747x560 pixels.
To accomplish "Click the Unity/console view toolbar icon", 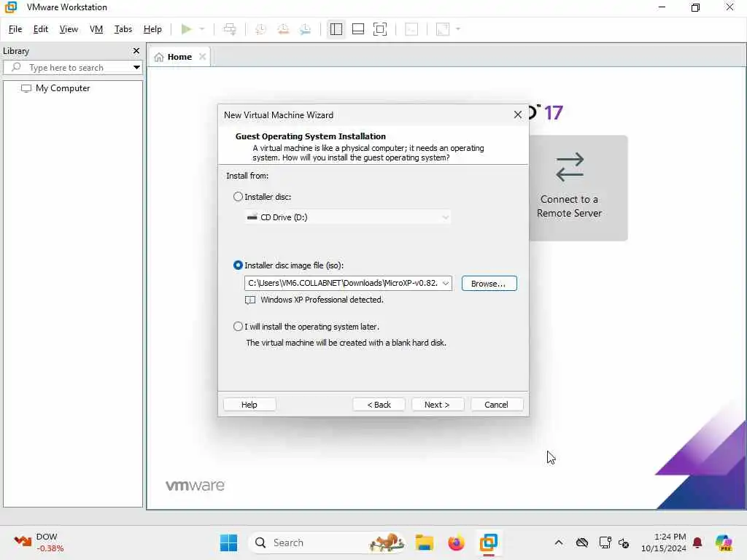I will [411, 29].
